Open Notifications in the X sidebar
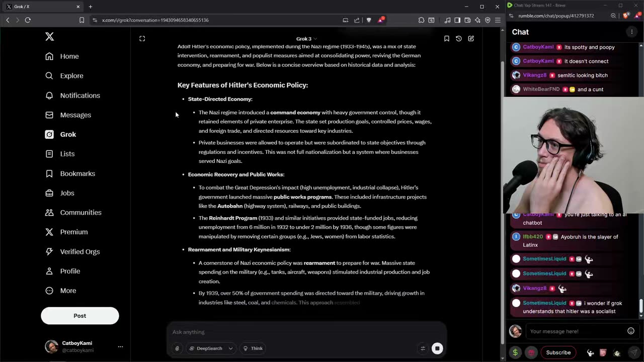644x362 pixels. point(72,96)
